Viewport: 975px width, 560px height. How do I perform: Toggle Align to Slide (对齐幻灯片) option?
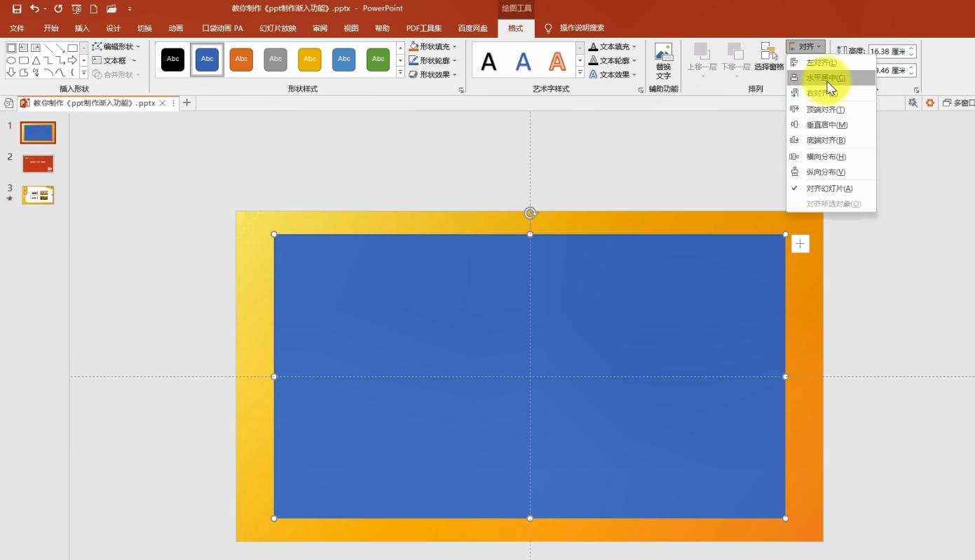coord(829,189)
